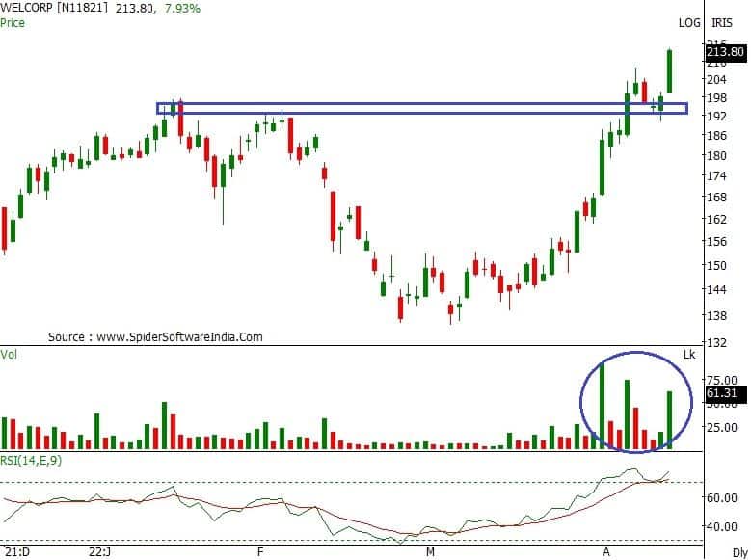Click the Lk volume unit label

click(x=688, y=356)
